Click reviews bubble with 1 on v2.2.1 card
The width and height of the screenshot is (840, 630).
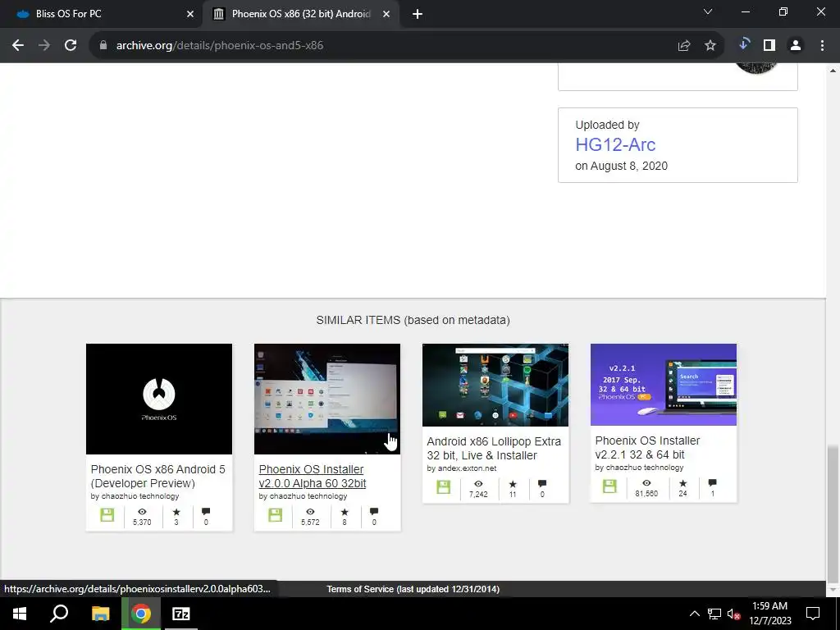click(712, 482)
